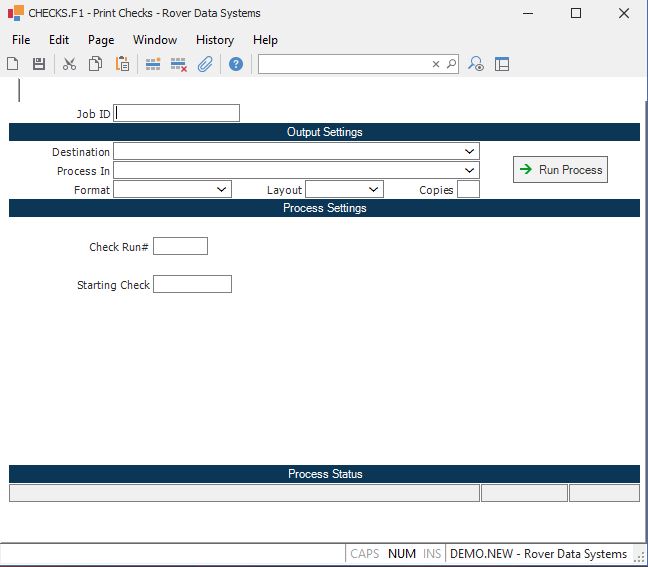648x567 pixels.
Task: Click the New document icon
Action: 13,64
